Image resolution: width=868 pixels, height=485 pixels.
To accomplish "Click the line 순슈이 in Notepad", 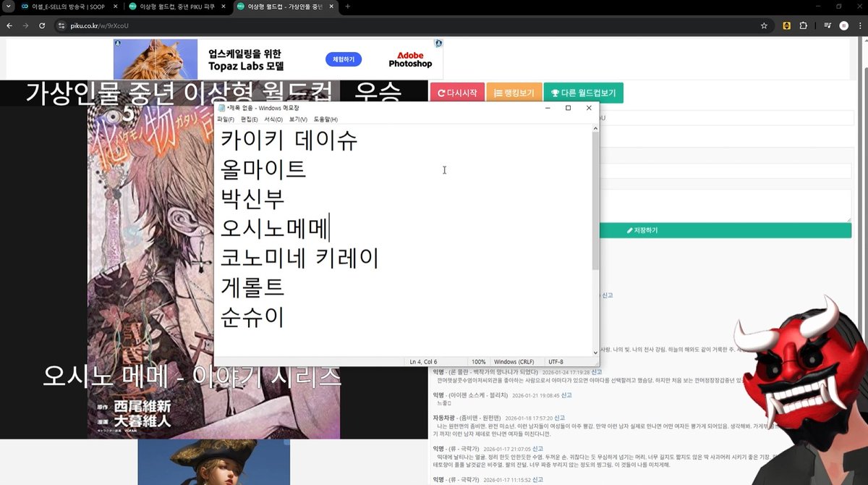I will coord(252,317).
